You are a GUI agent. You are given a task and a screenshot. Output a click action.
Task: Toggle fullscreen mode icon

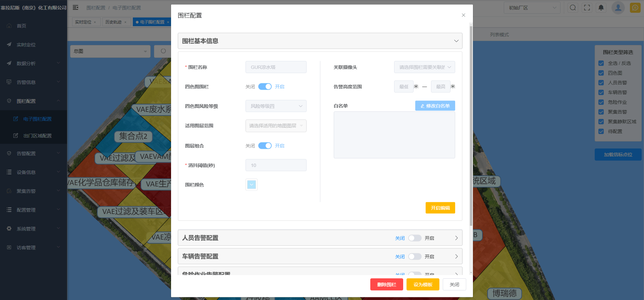coord(587,7)
